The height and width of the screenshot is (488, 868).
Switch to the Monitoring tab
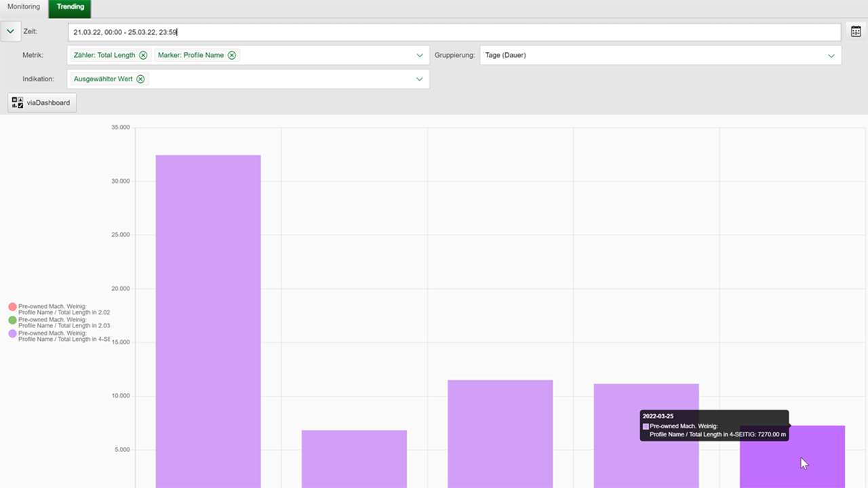[x=24, y=7]
